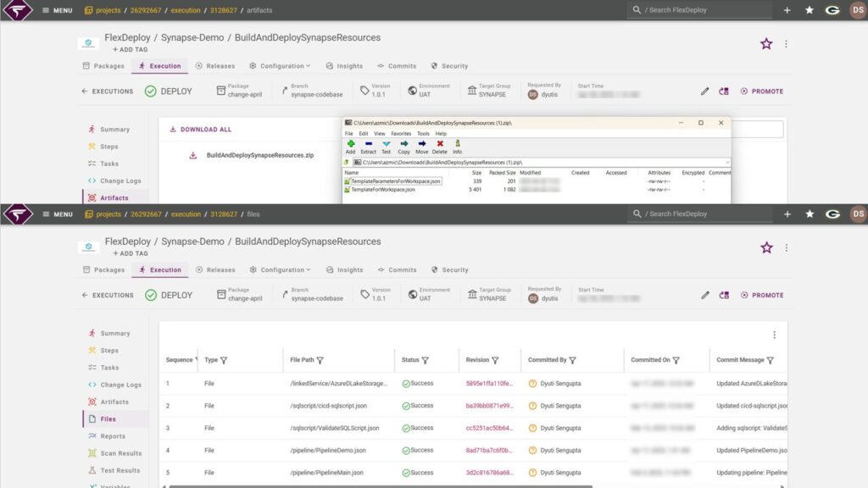Switch to Security tab in files view
This screenshot has width=868, height=488.
[450, 270]
